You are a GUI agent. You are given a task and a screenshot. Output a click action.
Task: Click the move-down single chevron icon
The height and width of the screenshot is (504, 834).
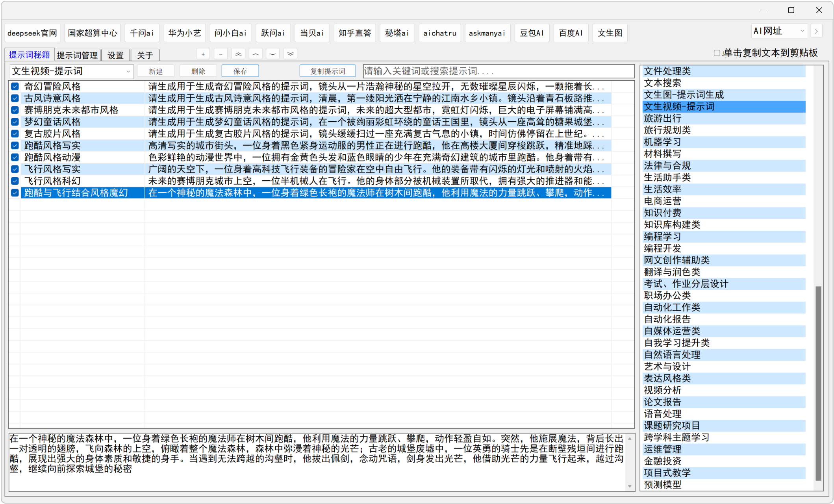point(273,54)
